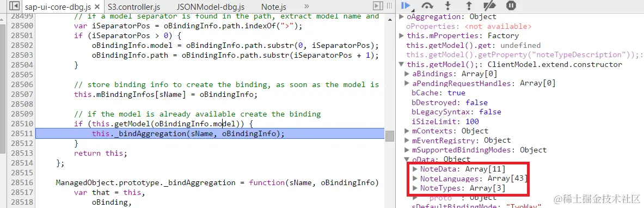Expand the aBindings array
Viewport: 644px width, 208px height.
(407, 74)
